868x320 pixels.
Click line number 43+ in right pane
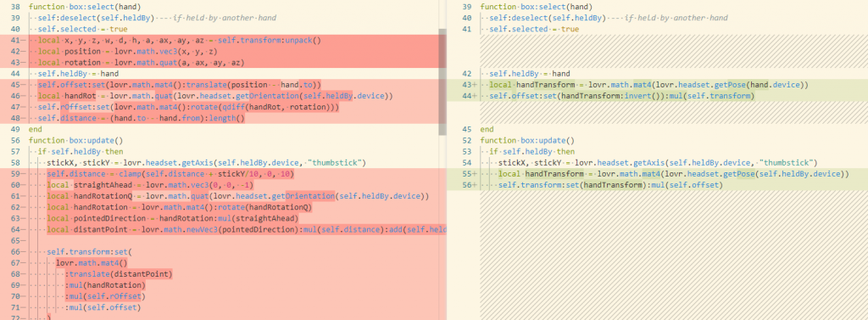tap(469, 85)
